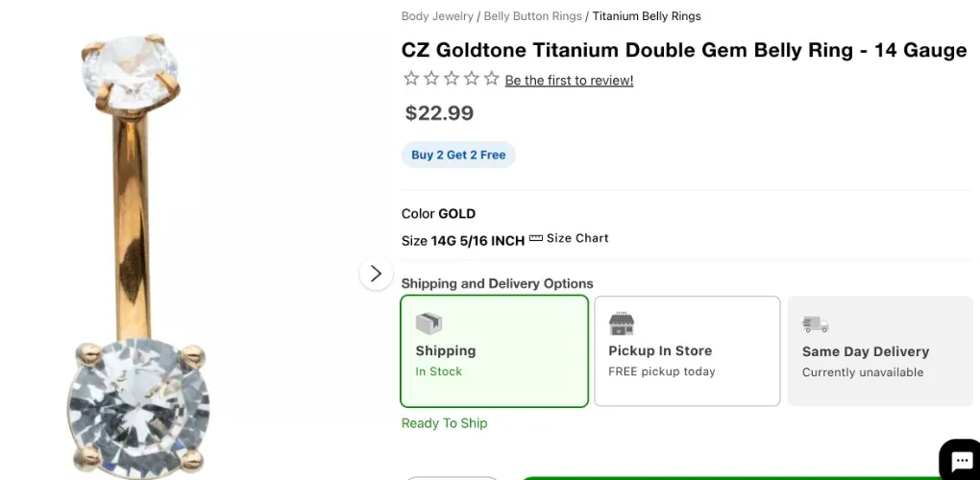Click the first review star
The height and width of the screenshot is (480, 980).
tap(410, 79)
